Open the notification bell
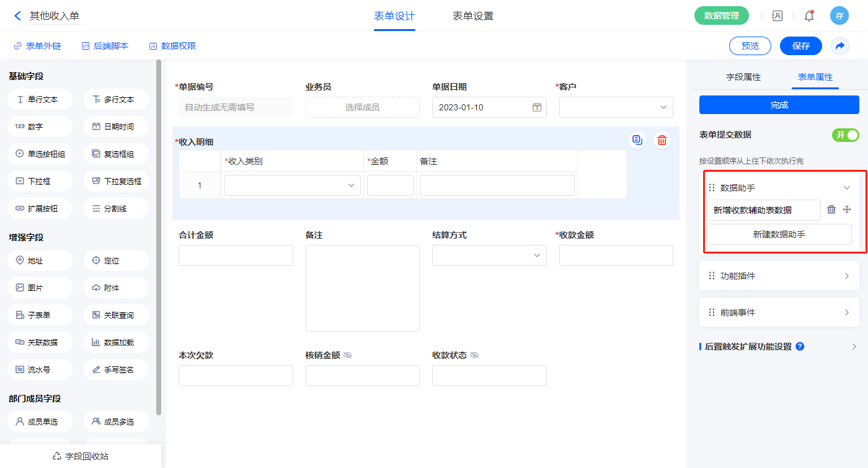The image size is (868, 468). (x=808, y=16)
